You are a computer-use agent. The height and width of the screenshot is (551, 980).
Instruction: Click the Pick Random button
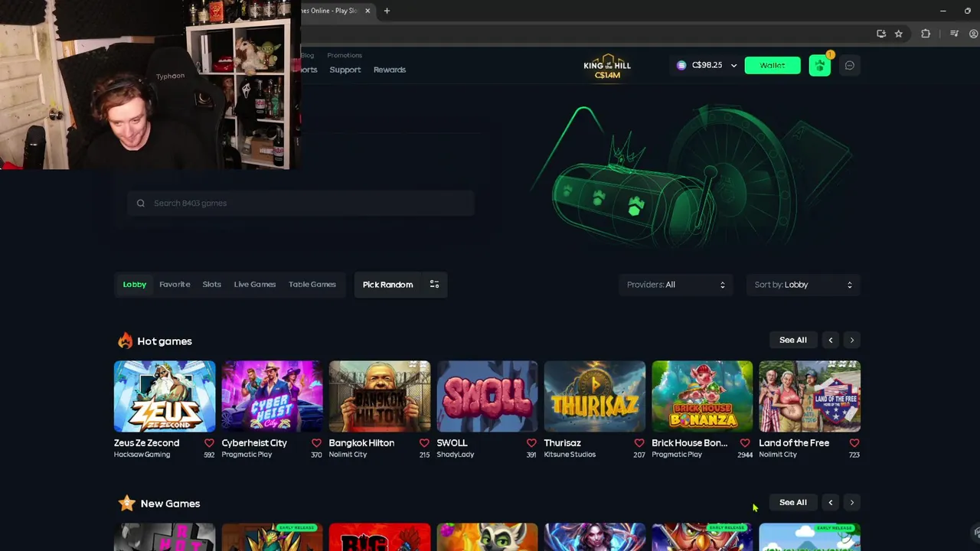click(x=388, y=285)
